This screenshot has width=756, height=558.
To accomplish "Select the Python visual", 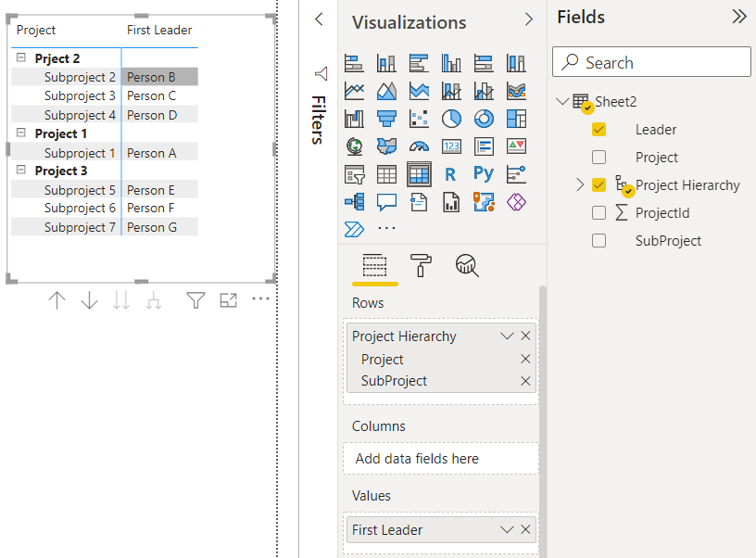I will [484, 173].
